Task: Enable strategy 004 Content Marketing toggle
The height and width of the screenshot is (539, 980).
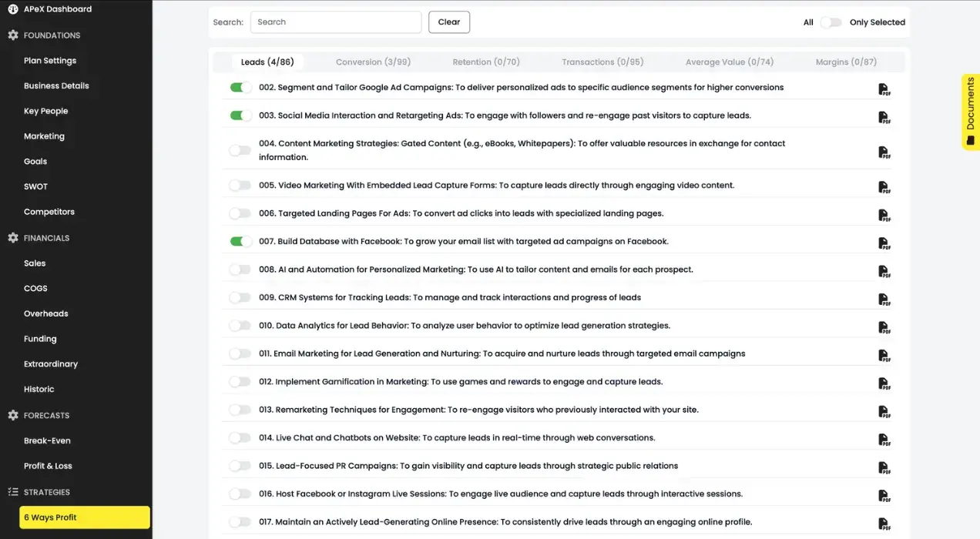Action: coord(240,150)
